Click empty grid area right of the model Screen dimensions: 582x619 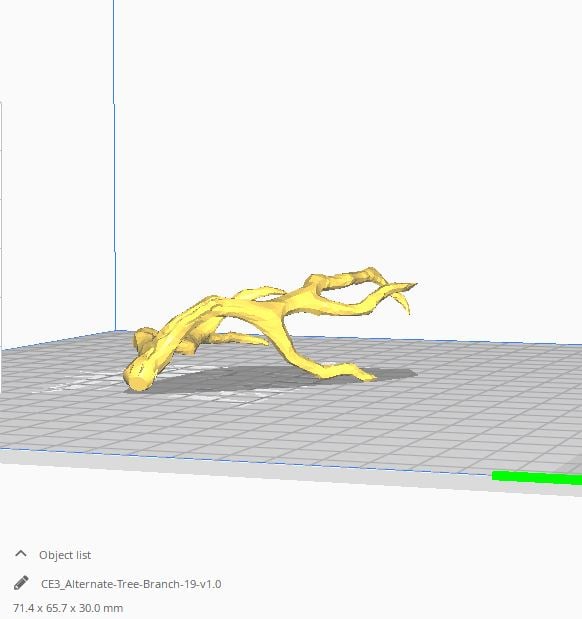tap(494, 387)
